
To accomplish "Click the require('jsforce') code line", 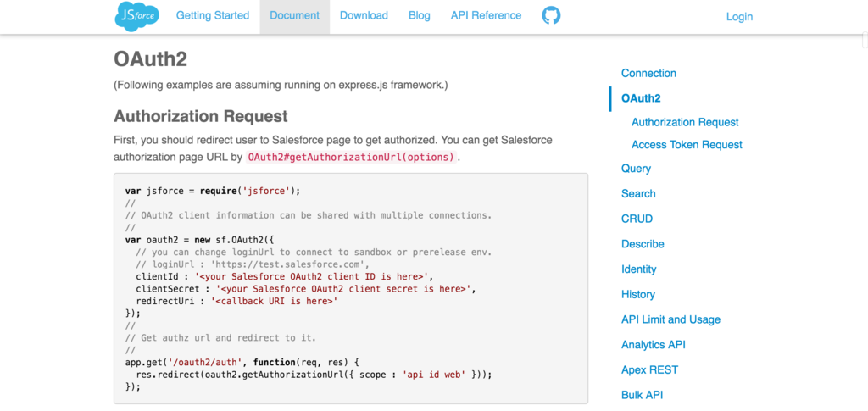I will click(x=213, y=191).
